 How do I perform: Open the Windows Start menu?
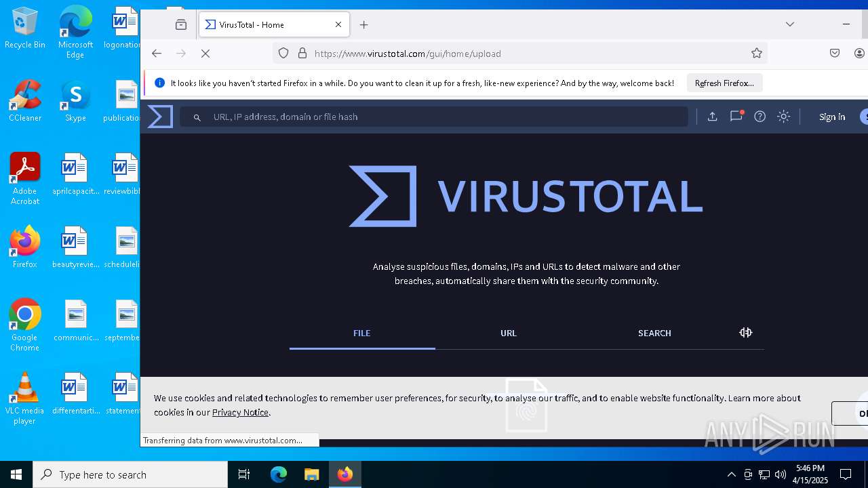16,474
